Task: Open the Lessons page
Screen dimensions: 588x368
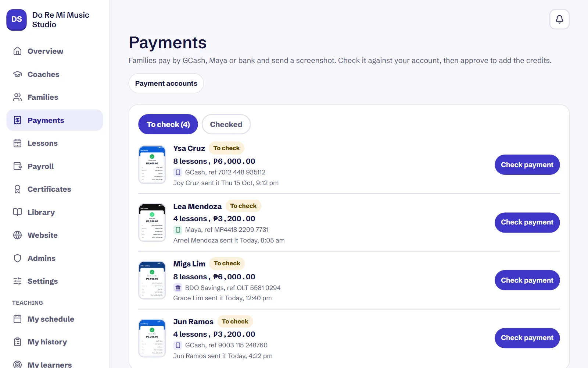Action: click(55, 143)
